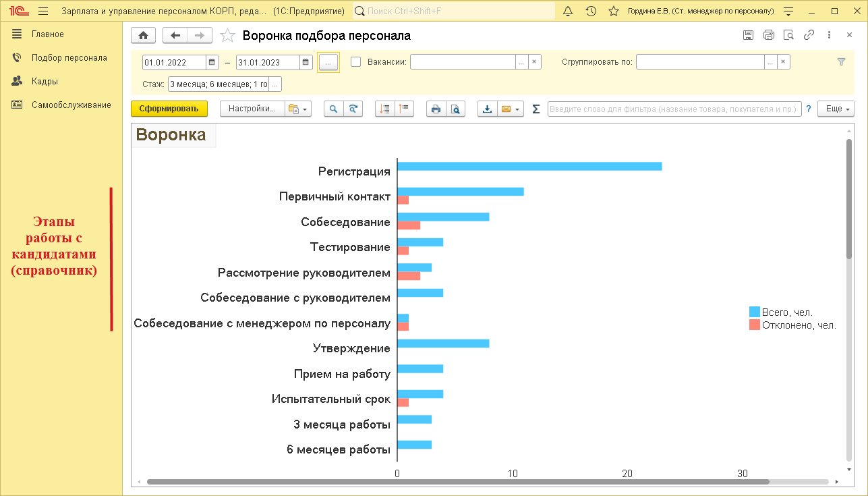868x496 pixels.
Task: Clear the Вакансии field
Action: 535,62
